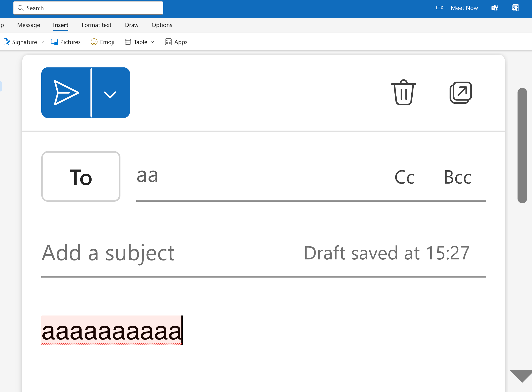Open the Apps add-ins button
This screenshot has width=532, height=392.
tap(176, 42)
